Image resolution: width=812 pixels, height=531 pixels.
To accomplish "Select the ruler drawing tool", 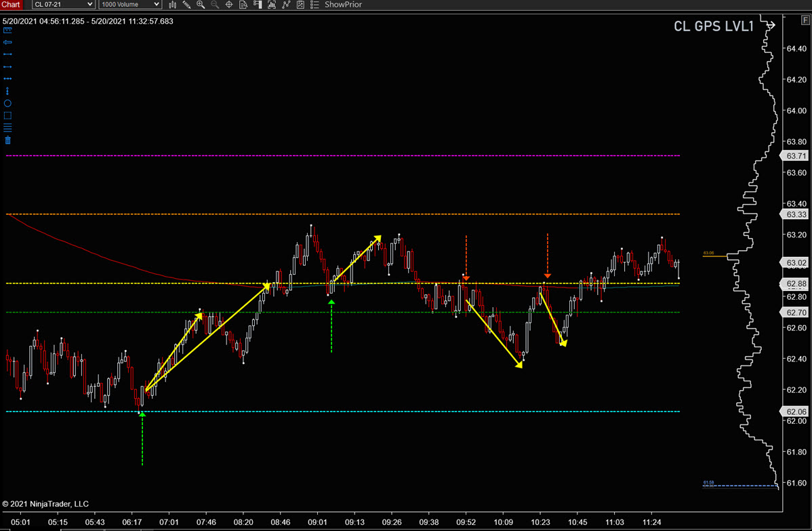I will (7, 30).
